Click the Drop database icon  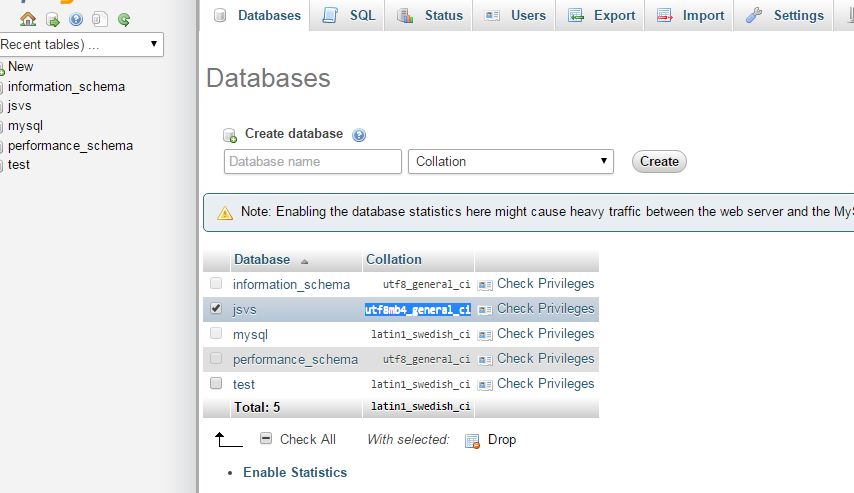tap(474, 440)
